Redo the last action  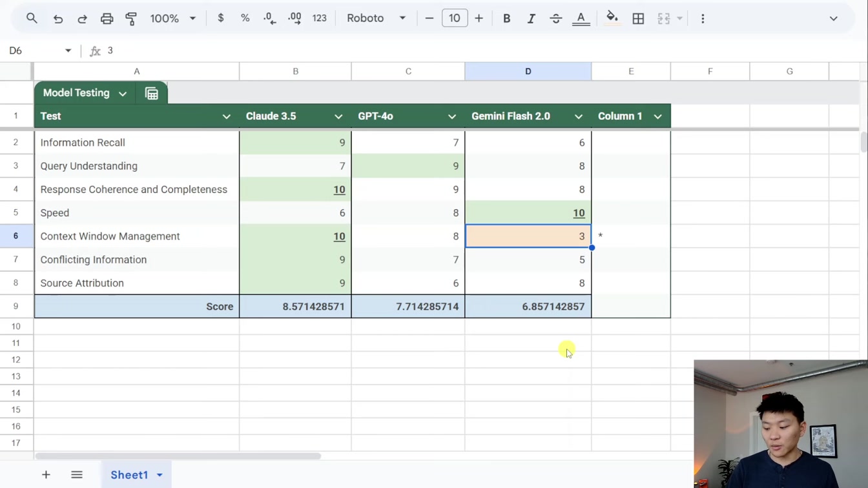(x=82, y=19)
